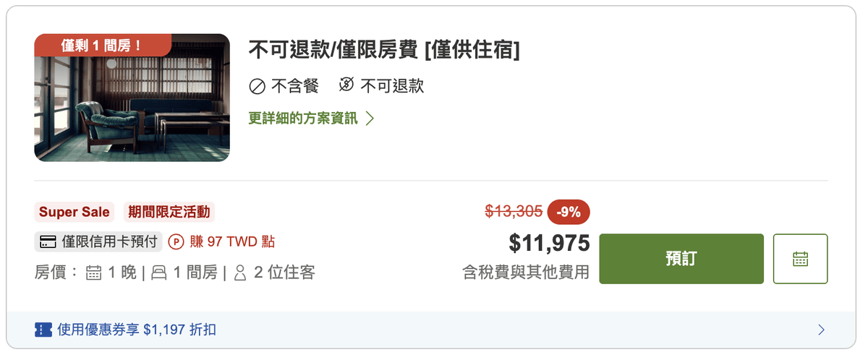Expand the coupon discount banner arrow
This screenshot has width=868, height=360.
tap(821, 330)
